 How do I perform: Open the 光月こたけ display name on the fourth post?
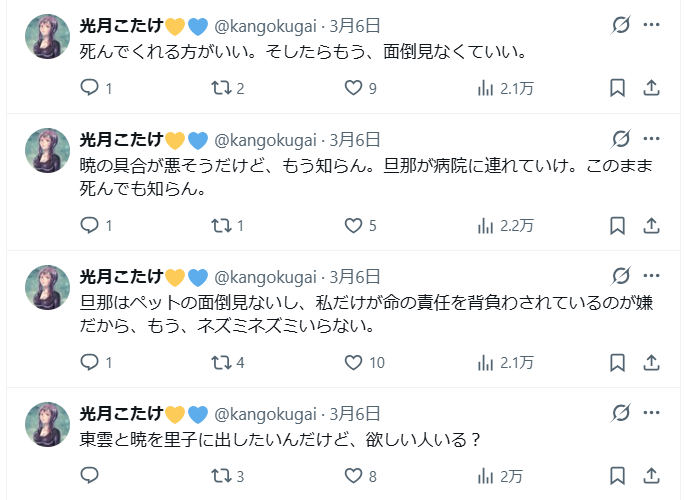(121, 413)
